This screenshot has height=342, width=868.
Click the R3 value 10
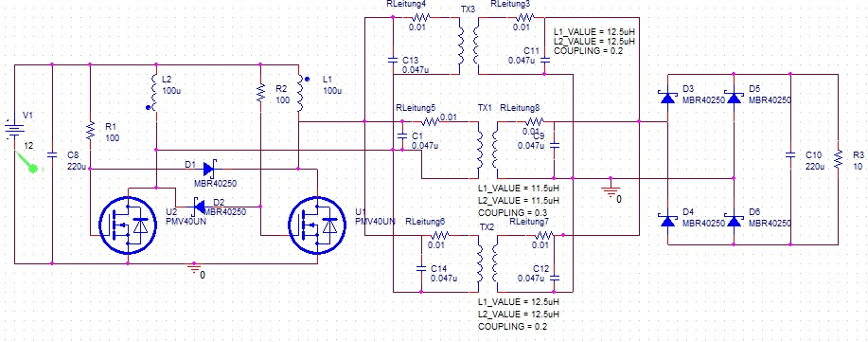pos(858,167)
